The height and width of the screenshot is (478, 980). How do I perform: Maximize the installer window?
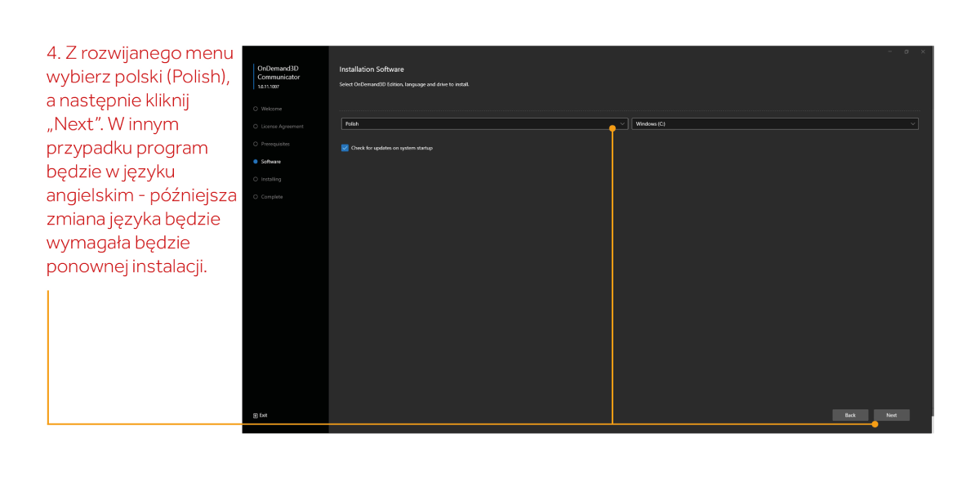coord(906,51)
